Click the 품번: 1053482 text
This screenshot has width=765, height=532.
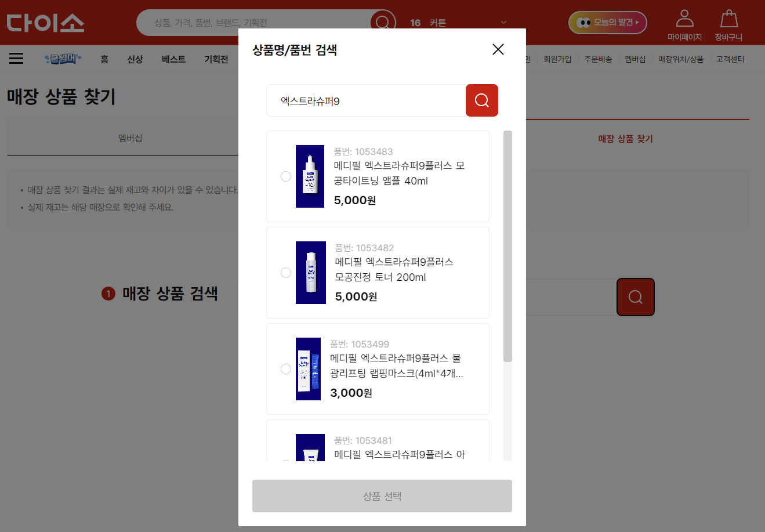(364, 248)
